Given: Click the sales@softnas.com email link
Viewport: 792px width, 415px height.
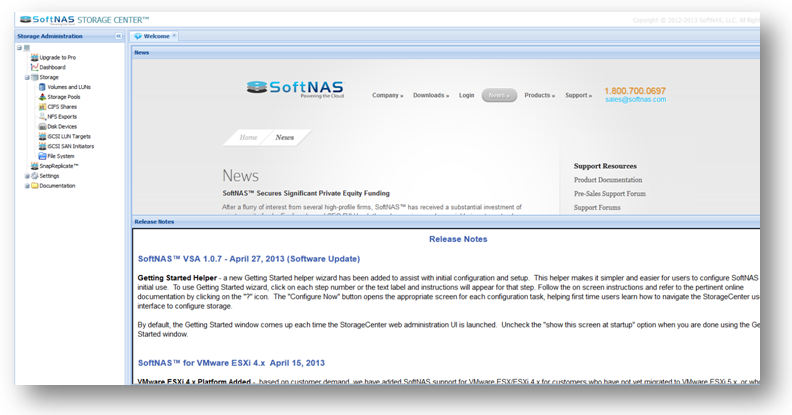Looking at the screenshot, I should coord(635,99).
